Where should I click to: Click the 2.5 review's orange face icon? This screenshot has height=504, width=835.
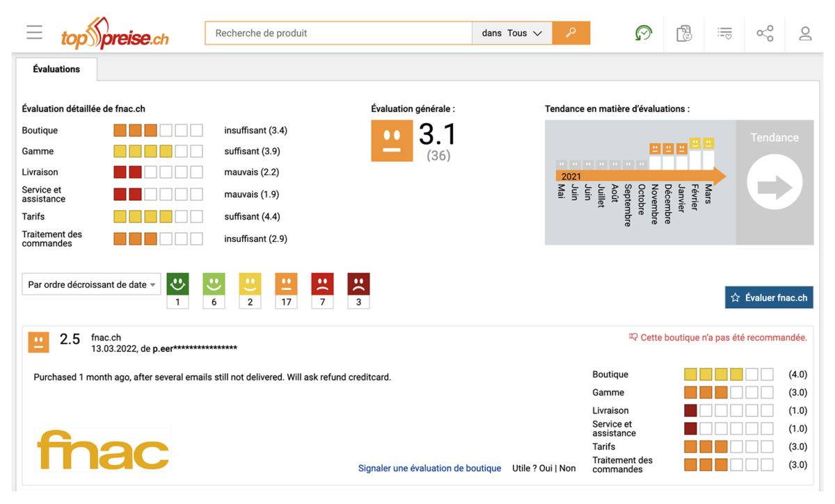click(38, 342)
